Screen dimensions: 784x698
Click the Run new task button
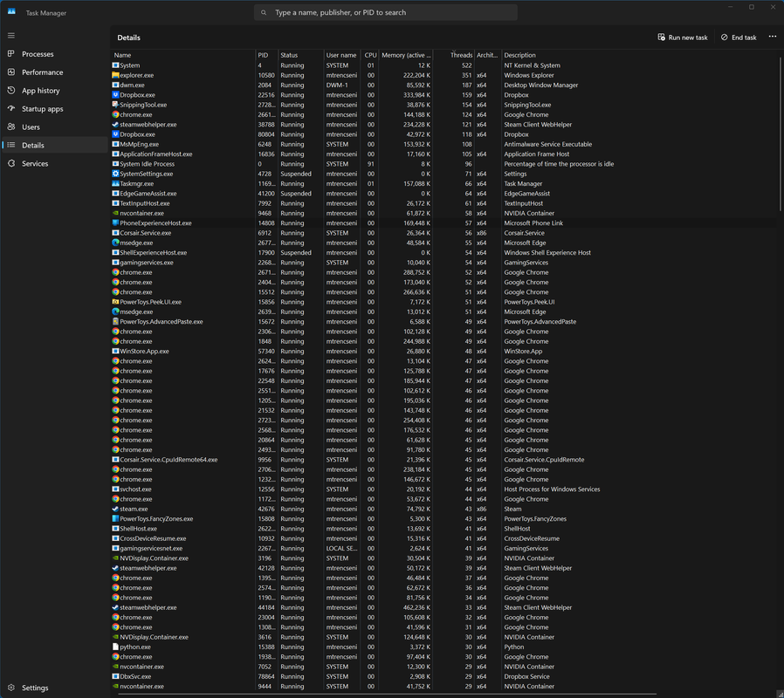pos(683,38)
